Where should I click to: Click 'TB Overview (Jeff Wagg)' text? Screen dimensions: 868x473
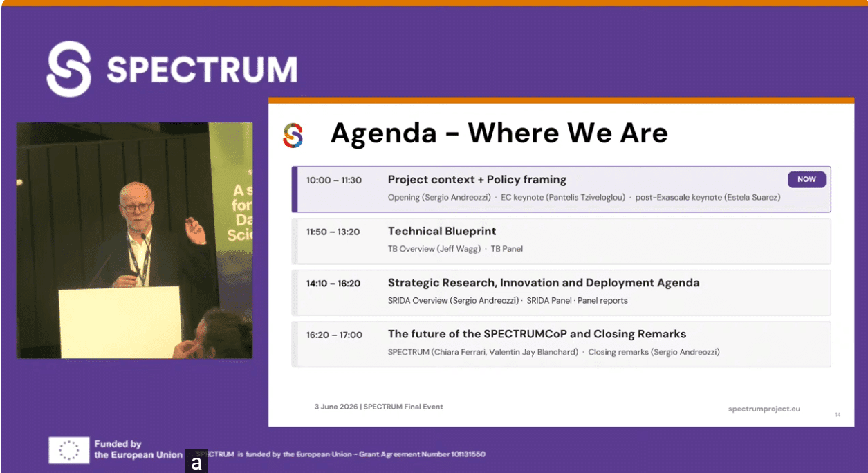(434, 249)
